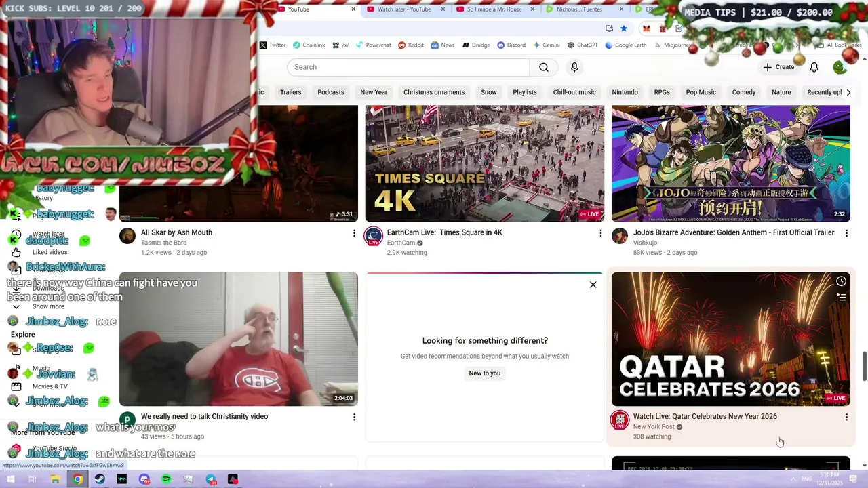Open the Windows Start menu
The image size is (868, 488).
click(x=10, y=479)
